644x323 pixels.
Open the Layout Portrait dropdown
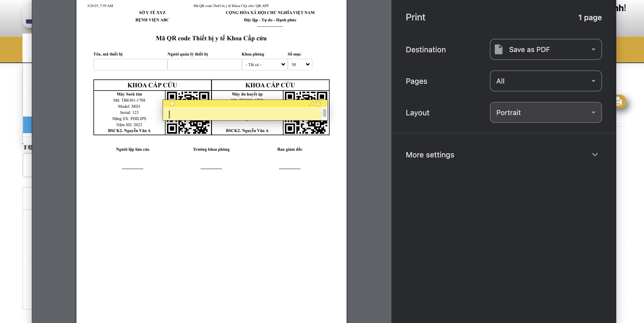tap(546, 112)
